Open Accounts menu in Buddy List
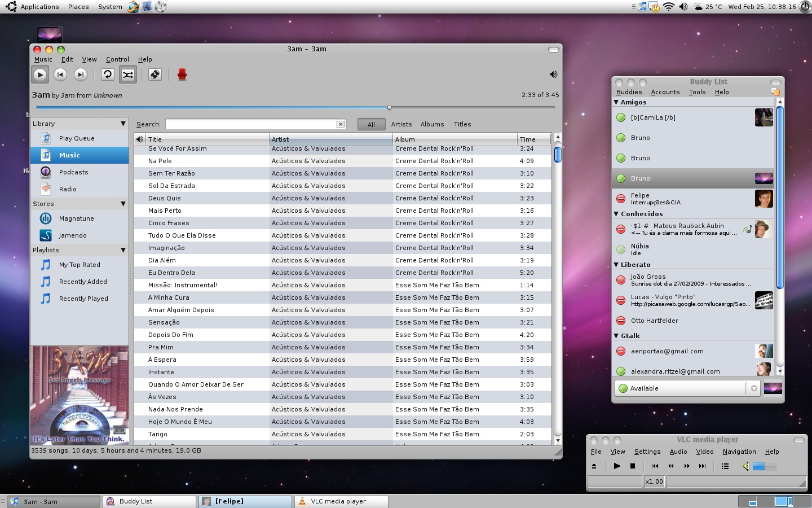 click(665, 92)
